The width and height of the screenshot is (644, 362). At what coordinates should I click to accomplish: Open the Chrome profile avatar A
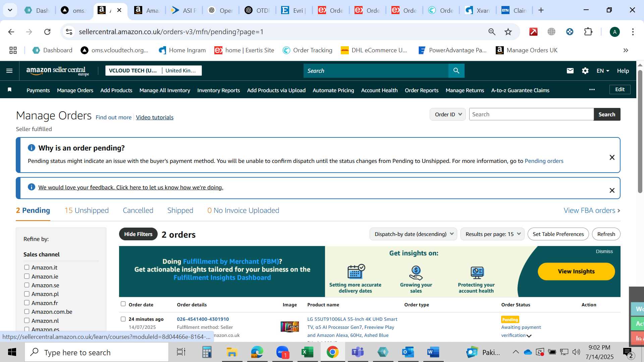(614, 32)
